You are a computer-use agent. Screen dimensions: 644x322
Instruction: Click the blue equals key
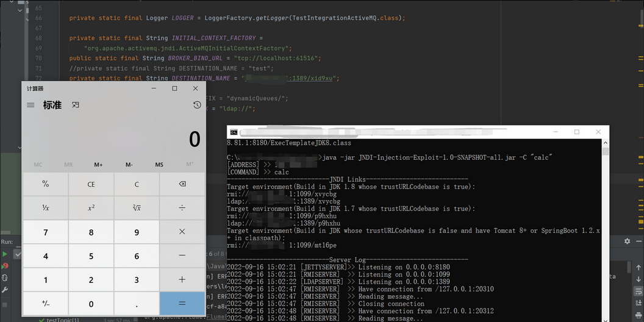tap(182, 304)
